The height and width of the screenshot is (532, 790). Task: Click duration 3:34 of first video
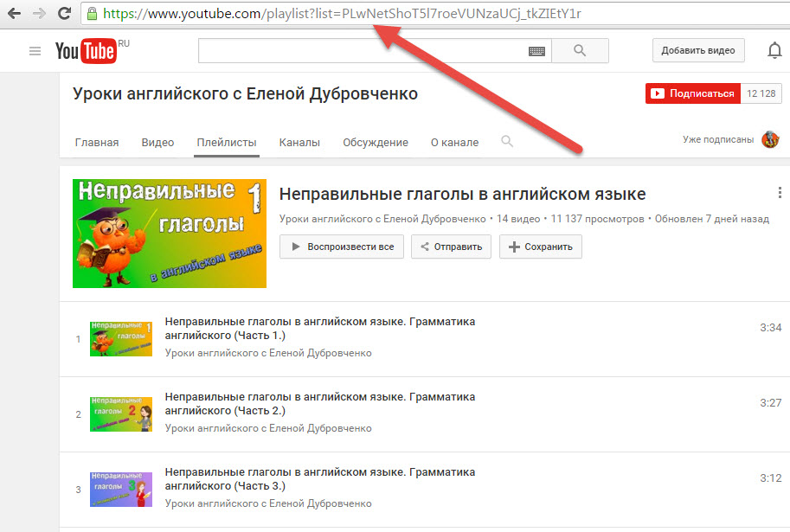[x=770, y=328]
